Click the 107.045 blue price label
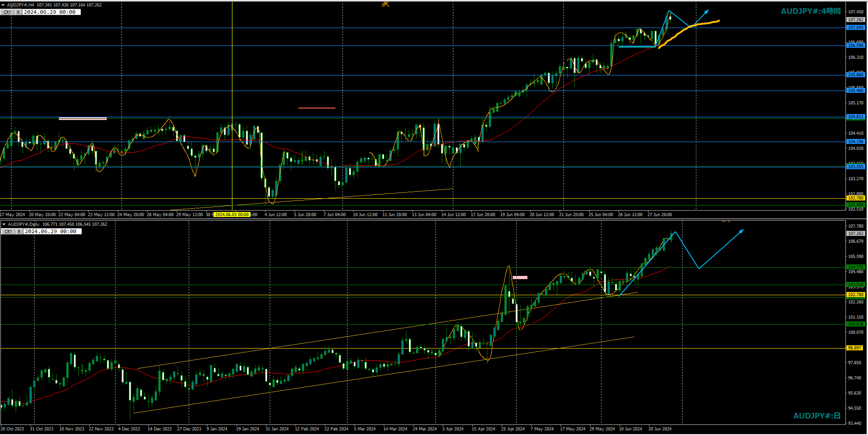The image size is (868, 435). (856, 28)
